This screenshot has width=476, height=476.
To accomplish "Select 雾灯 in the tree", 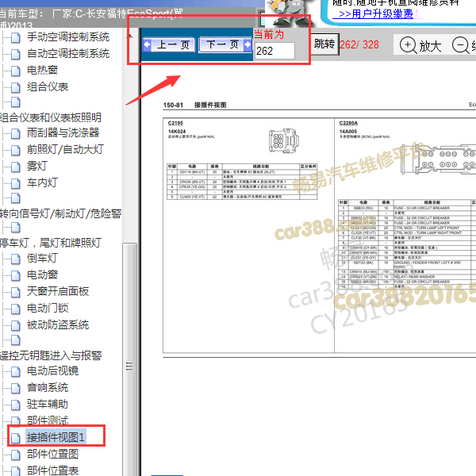I will 37,166.
